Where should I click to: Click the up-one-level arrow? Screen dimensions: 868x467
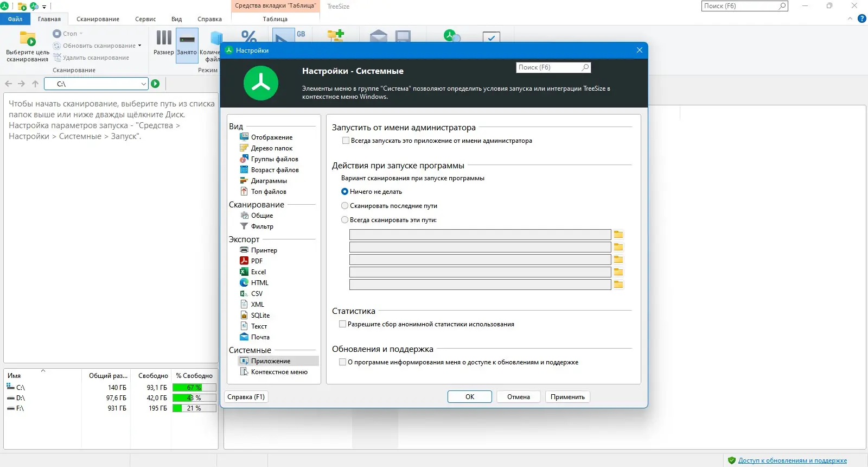click(35, 84)
